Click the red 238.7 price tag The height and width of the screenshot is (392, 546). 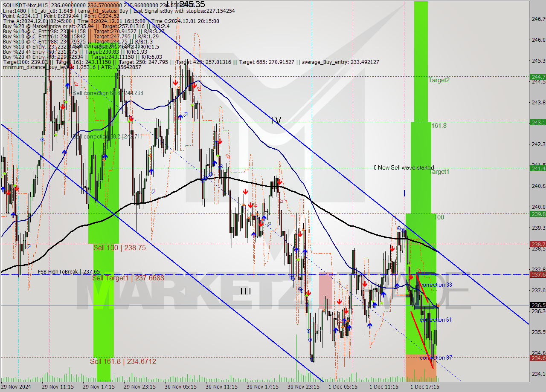537,244
